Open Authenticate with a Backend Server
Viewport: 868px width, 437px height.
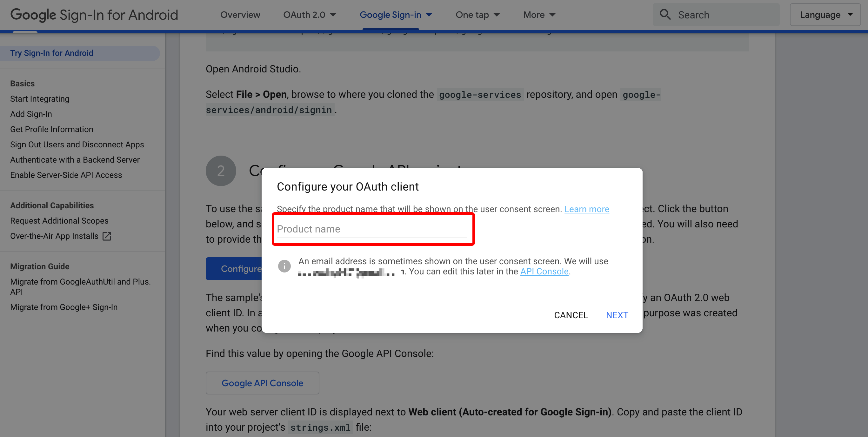tap(75, 160)
